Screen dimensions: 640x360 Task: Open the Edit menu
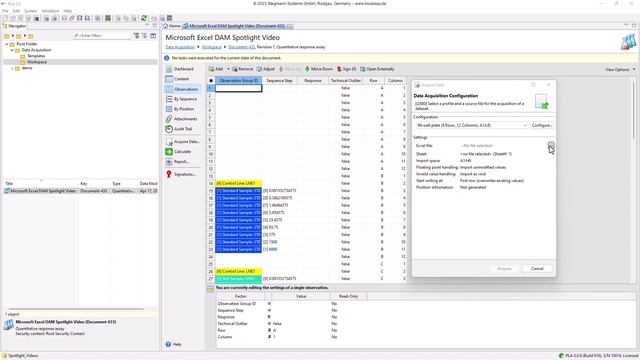[x=16, y=11]
